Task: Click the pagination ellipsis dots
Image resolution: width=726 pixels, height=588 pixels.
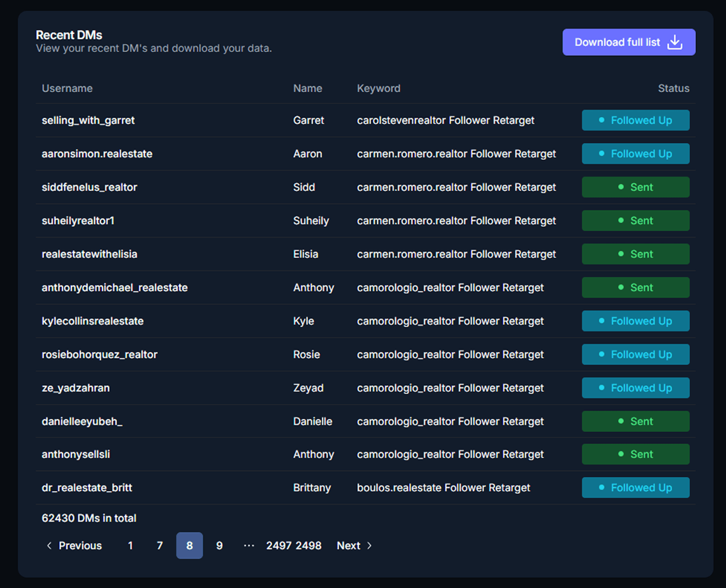Action: point(248,546)
